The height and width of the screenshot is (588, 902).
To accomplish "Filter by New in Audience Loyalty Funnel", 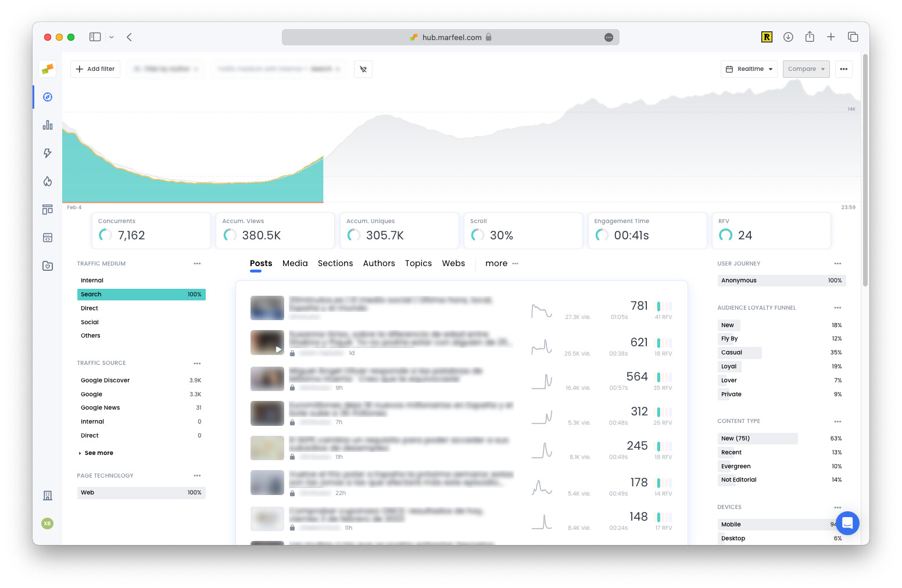I will 728,325.
